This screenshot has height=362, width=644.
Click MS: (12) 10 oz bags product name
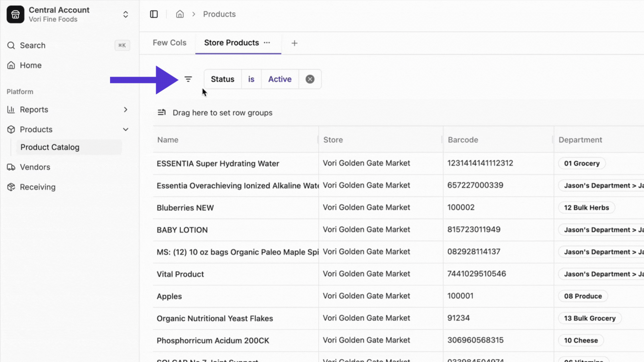point(237,252)
